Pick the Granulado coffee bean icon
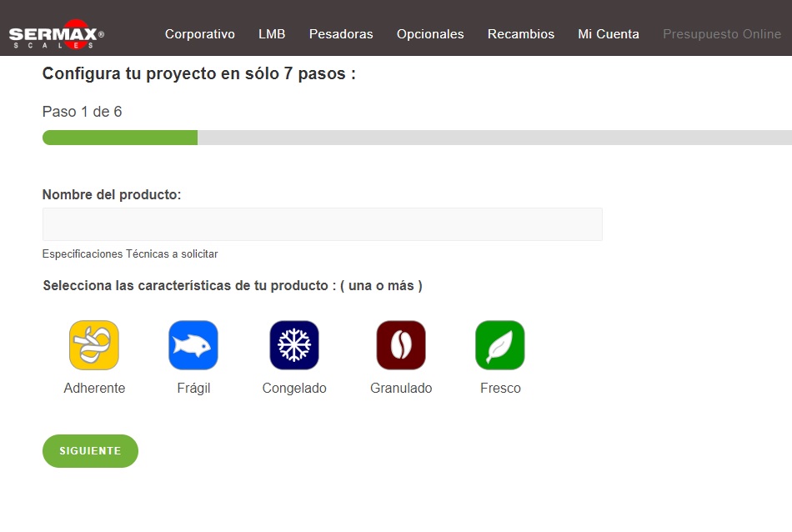792x532 pixels. click(401, 345)
